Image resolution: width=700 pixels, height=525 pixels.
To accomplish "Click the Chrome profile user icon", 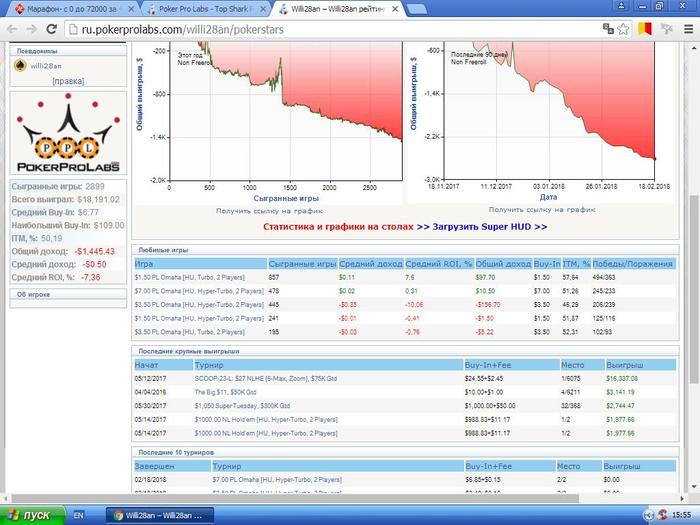I will tap(621, 6).
